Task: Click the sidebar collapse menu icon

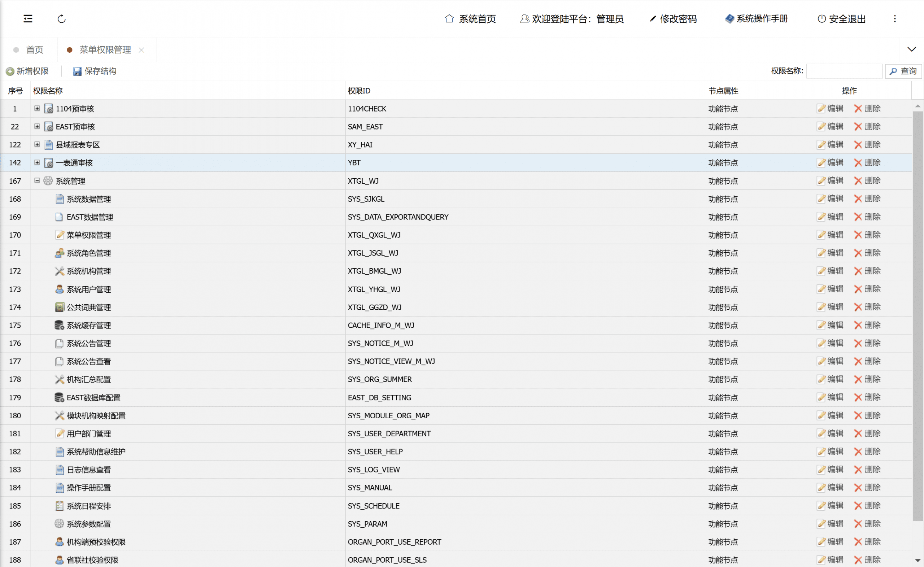Action: tap(28, 19)
